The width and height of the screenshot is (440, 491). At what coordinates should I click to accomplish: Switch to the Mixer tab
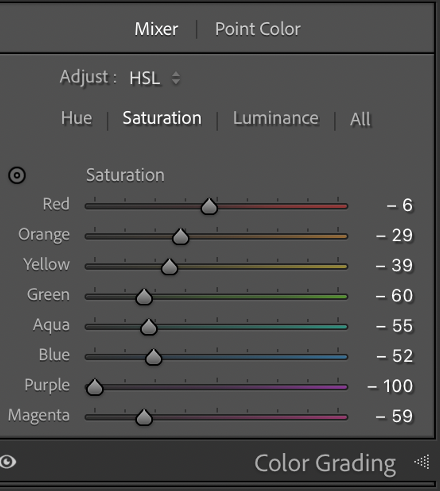point(156,29)
